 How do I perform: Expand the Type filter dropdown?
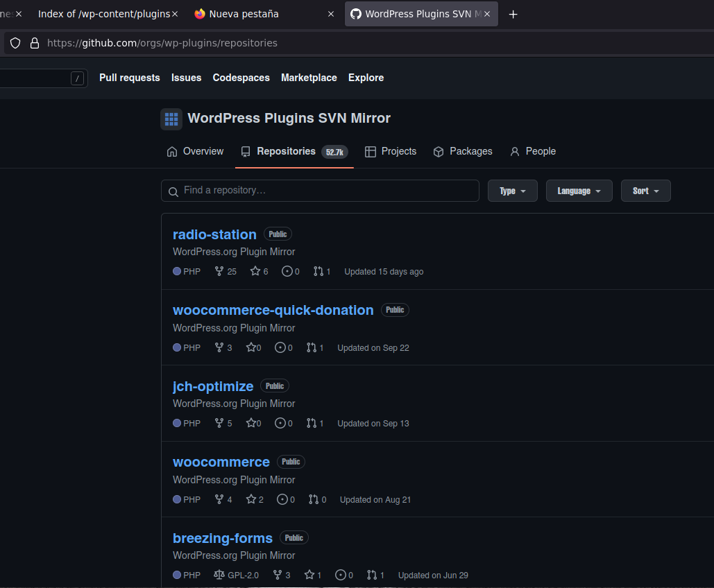click(x=512, y=191)
